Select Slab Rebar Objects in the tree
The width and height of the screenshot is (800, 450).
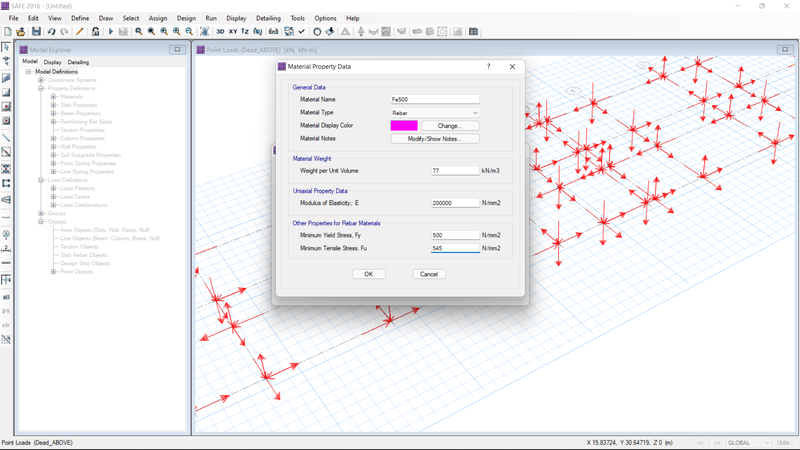click(x=84, y=255)
